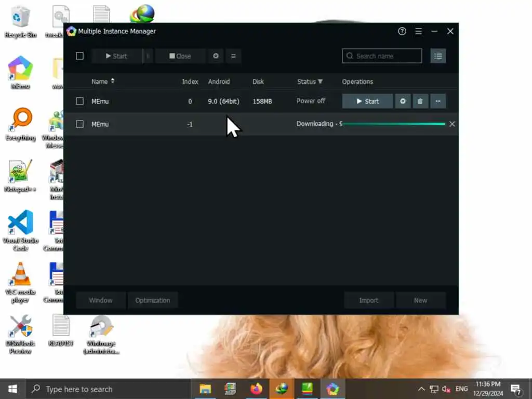Click the Disk column header

[258, 82]
